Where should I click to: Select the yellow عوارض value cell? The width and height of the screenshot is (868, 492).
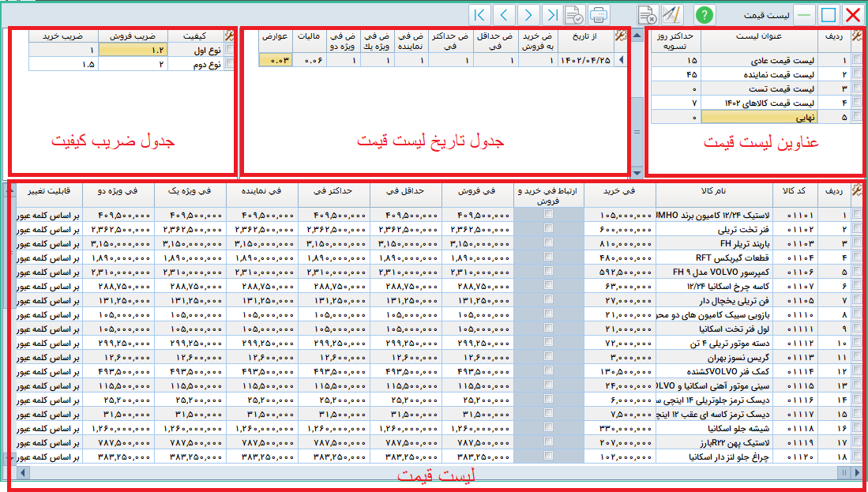(x=275, y=59)
